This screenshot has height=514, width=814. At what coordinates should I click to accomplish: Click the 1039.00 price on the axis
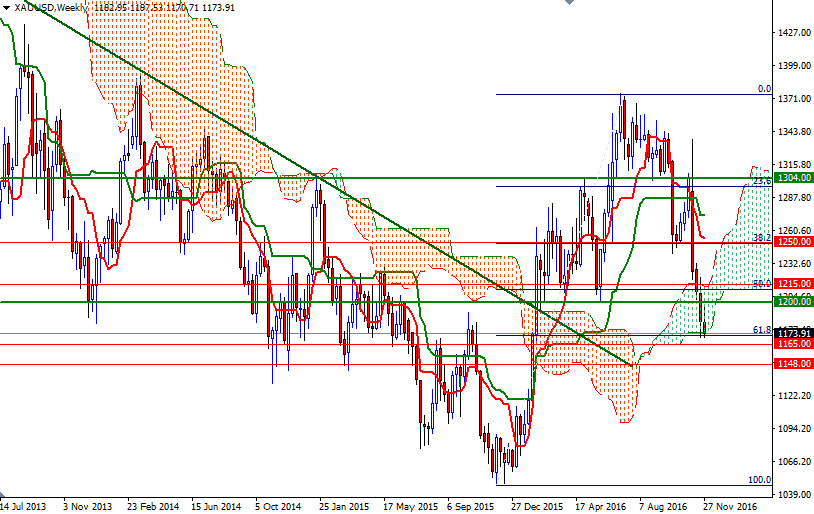[792, 495]
